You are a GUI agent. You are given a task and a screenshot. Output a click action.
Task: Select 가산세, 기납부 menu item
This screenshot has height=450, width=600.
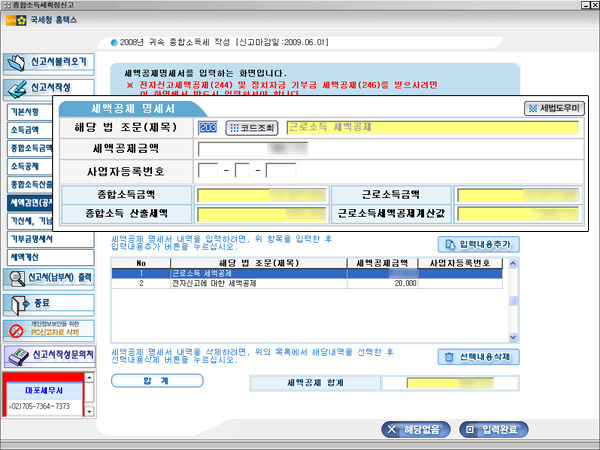pos(30,221)
